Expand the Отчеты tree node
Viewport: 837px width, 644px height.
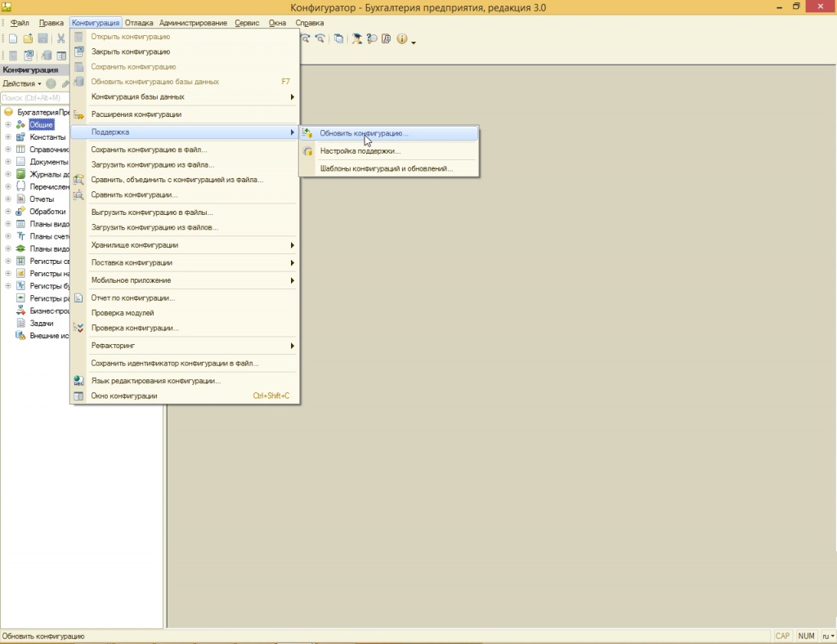[8, 199]
